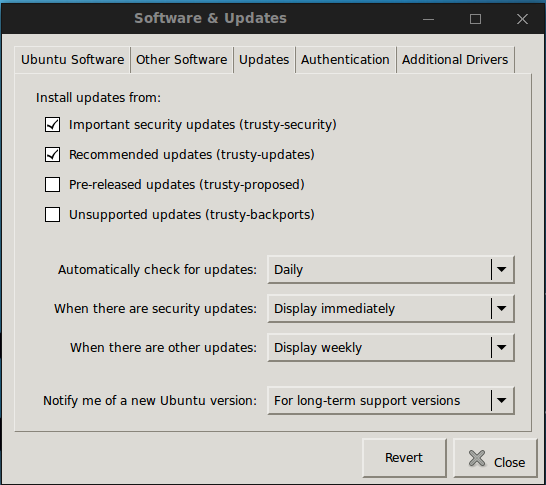Screen dimensions: 546x485
Task: Click the 'Notify me of a new Ubuntu version:' label
Action: [x=150, y=401]
